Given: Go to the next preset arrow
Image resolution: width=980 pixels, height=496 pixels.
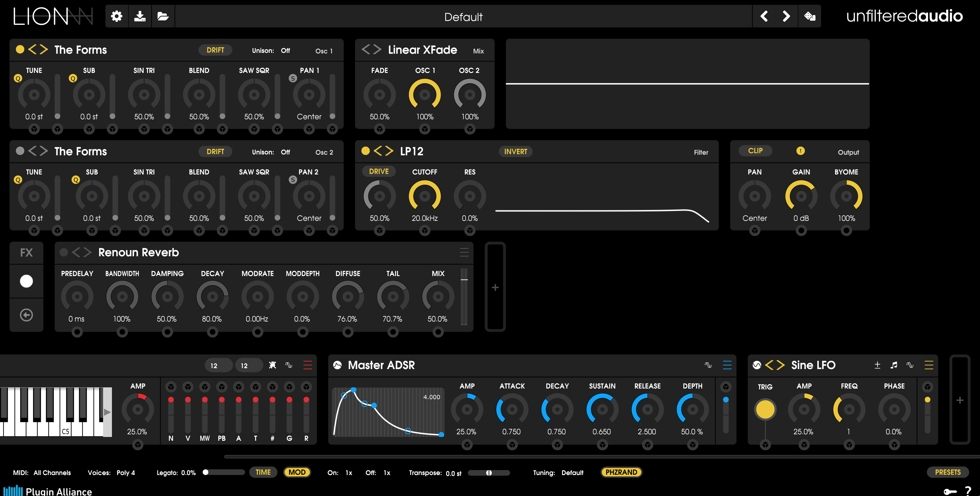Looking at the screenshot, I should [786, 16].
